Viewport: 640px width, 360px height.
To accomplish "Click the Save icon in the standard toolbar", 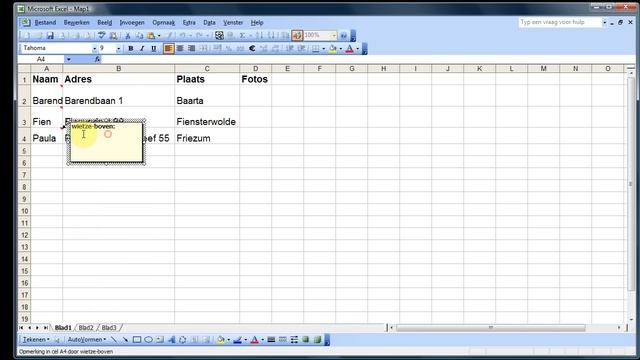I will pos(50,36).
